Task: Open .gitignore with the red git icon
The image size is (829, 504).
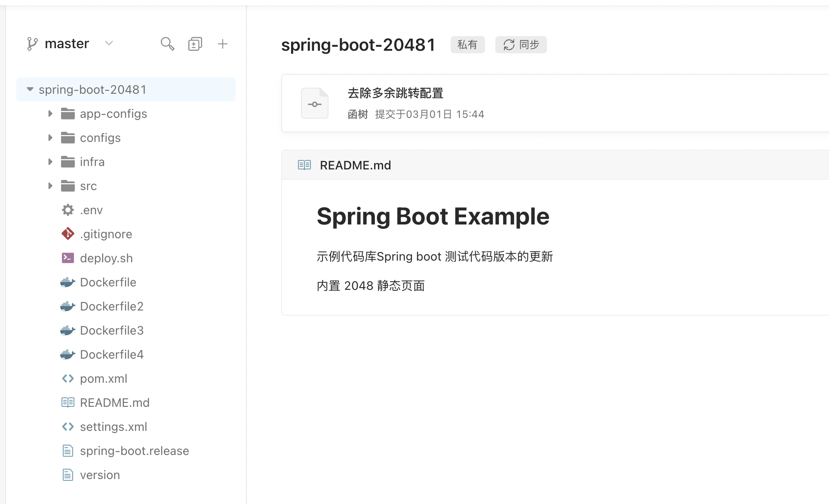Action: (106, 234)
